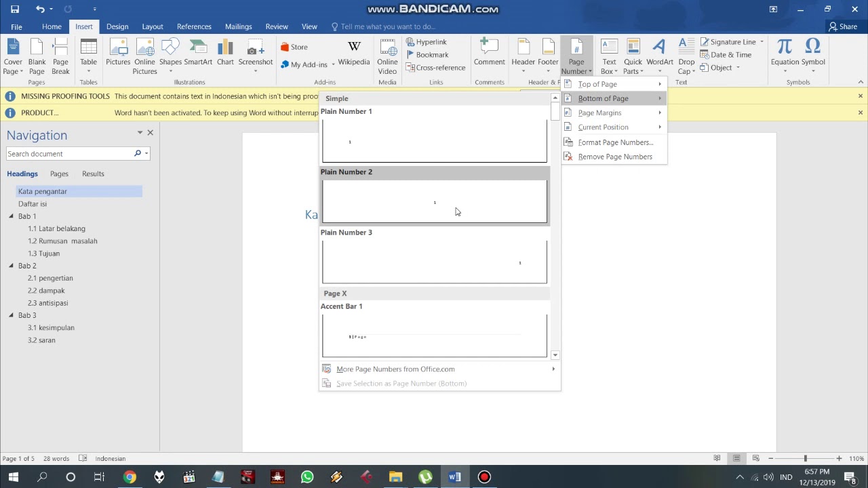Expand More Page Numbers from Office.com
Viewport: 868px width, 488px height.
click(439, 369)
